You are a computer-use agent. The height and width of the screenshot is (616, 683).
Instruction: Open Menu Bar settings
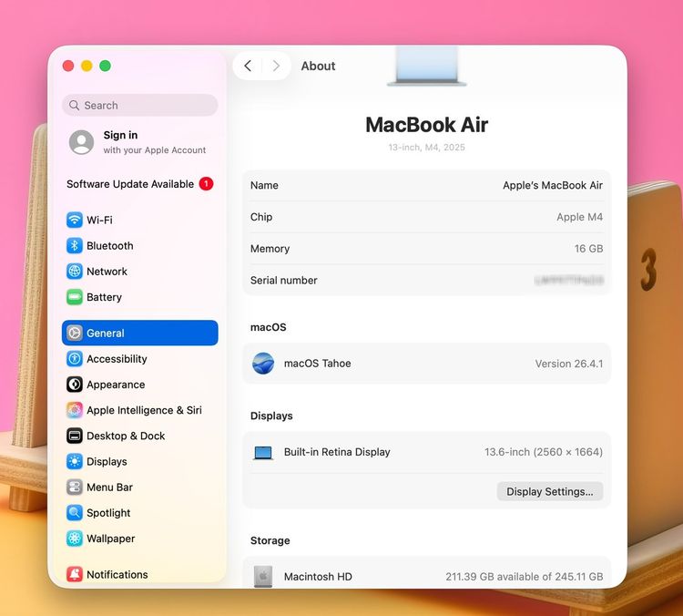pos(140,487)
